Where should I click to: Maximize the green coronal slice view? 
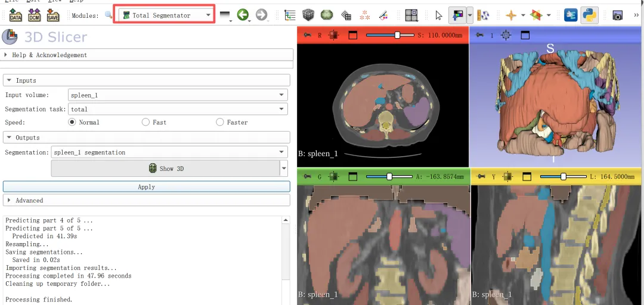352,177
